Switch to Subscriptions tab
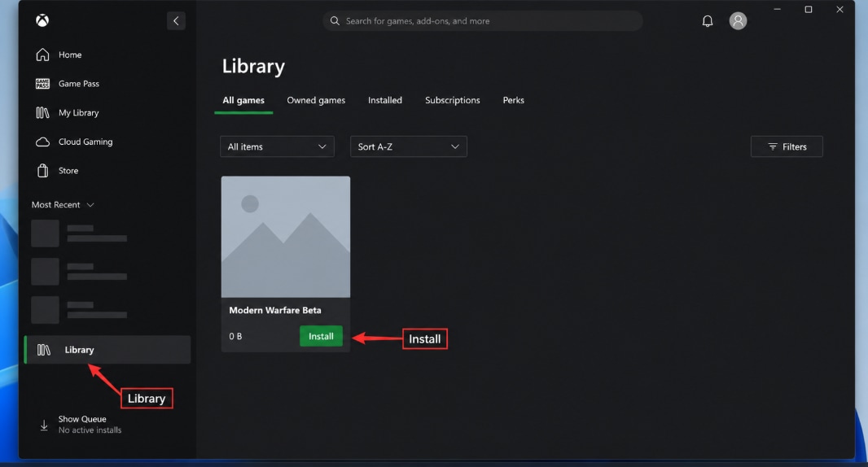 pos(452,100)
